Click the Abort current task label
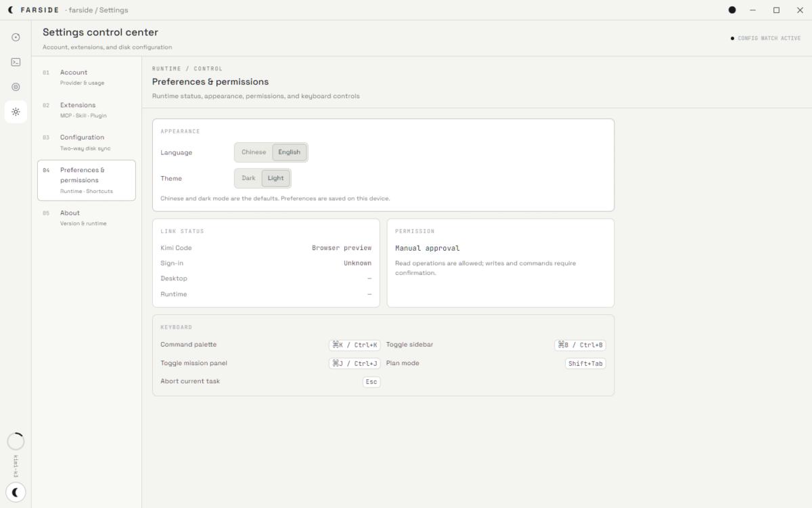The image size is (812, 508). pos(190,381)
